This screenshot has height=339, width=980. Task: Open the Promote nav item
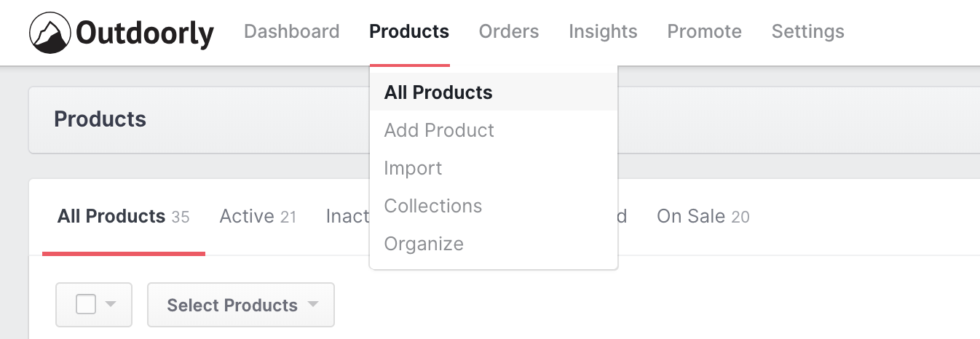click(704, 31)
